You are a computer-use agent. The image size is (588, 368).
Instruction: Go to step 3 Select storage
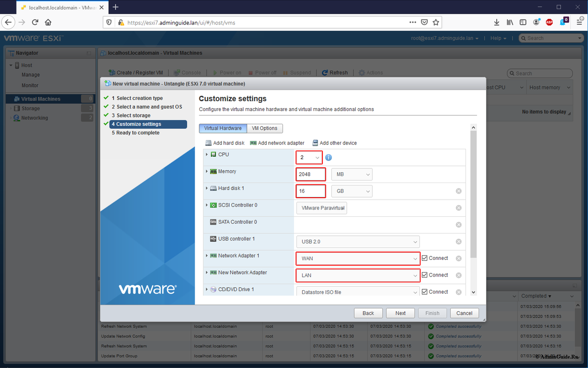click(131, 115)
